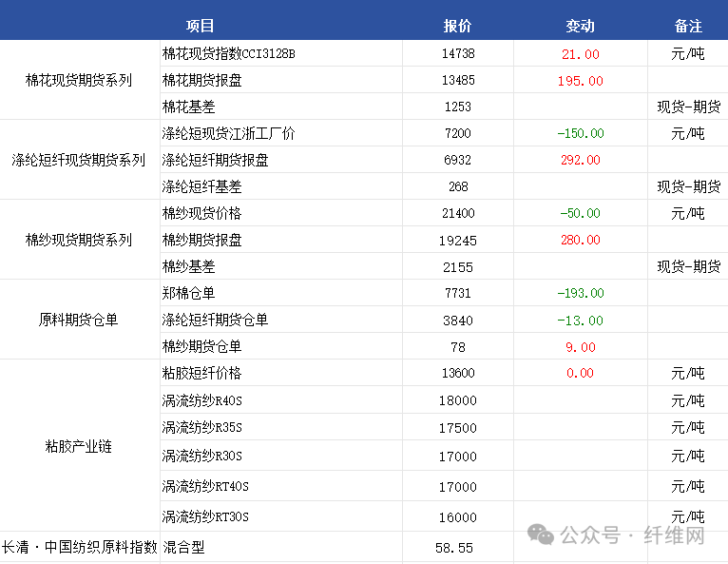Viewport: 728px width, 564px height.
Task: Click the 棉纱期货仓单 row label
Action: click(x=202, y=346)
